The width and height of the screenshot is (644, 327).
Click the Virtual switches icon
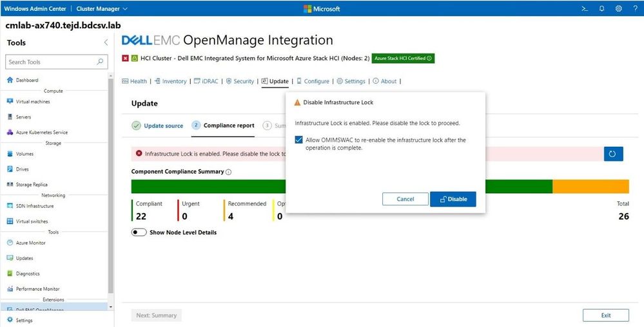[10, 221]
